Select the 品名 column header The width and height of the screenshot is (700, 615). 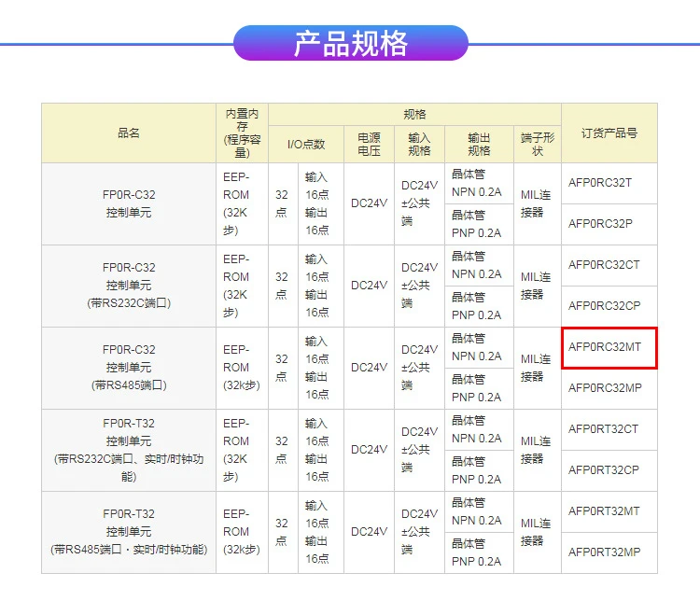129,133
